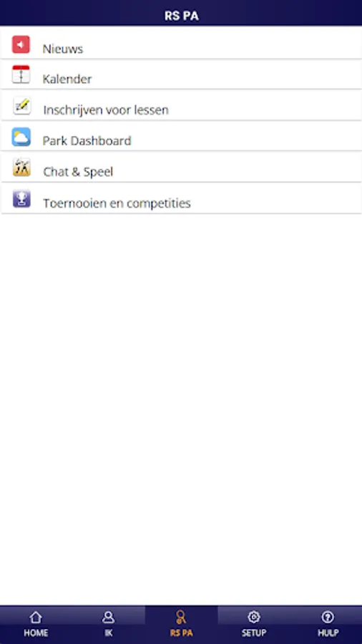
Task: Tap the pencil icon for lesson signup
Action: [21, 106]
